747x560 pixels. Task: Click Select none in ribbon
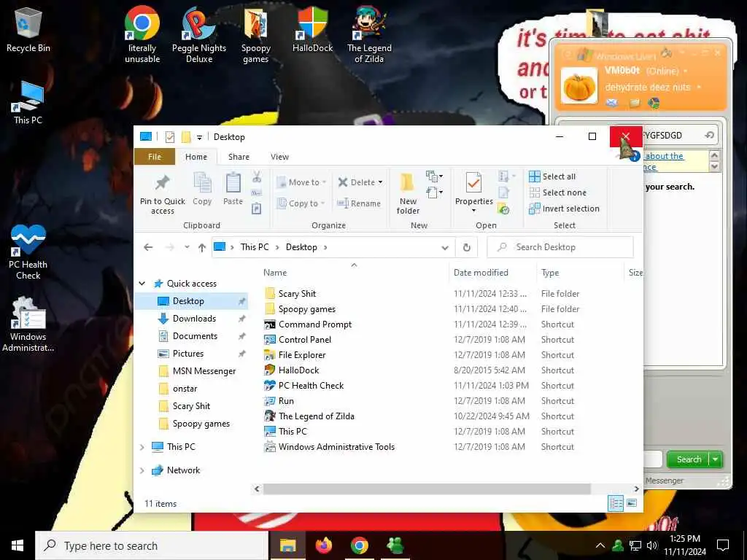(x=557, y=192)
